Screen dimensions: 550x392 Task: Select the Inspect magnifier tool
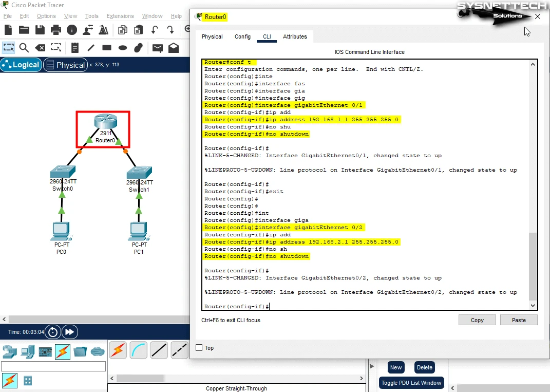24,48
